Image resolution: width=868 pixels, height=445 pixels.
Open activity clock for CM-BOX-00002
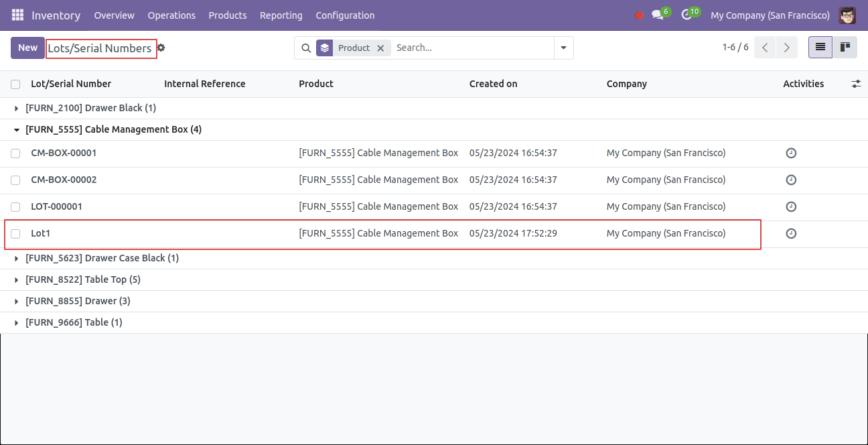791,180
